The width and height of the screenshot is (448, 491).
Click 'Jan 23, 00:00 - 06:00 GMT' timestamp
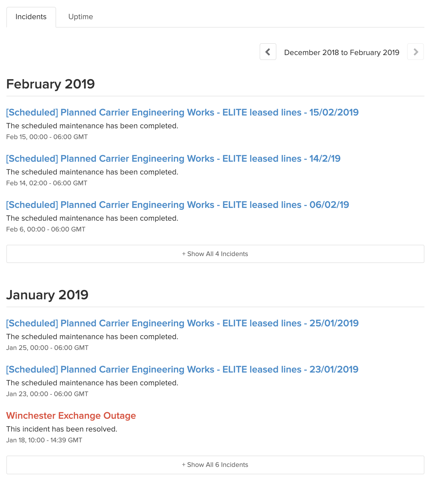47,394
